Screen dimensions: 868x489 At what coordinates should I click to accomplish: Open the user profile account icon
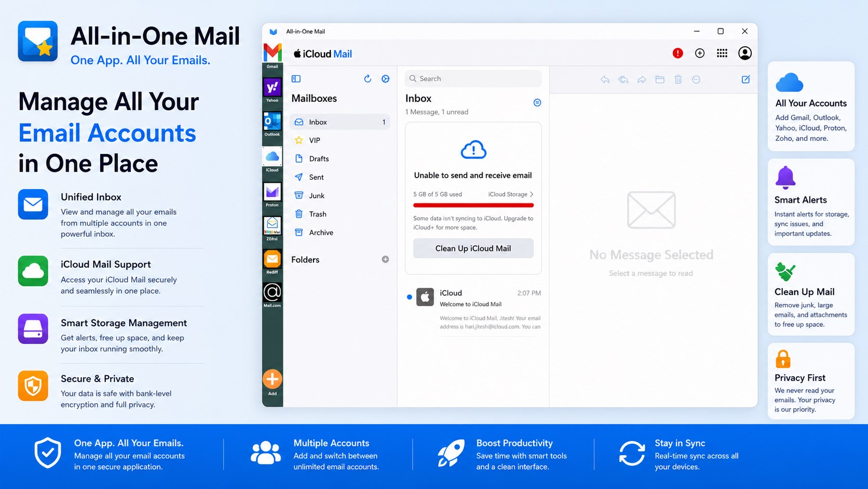[x=745, y=53]
